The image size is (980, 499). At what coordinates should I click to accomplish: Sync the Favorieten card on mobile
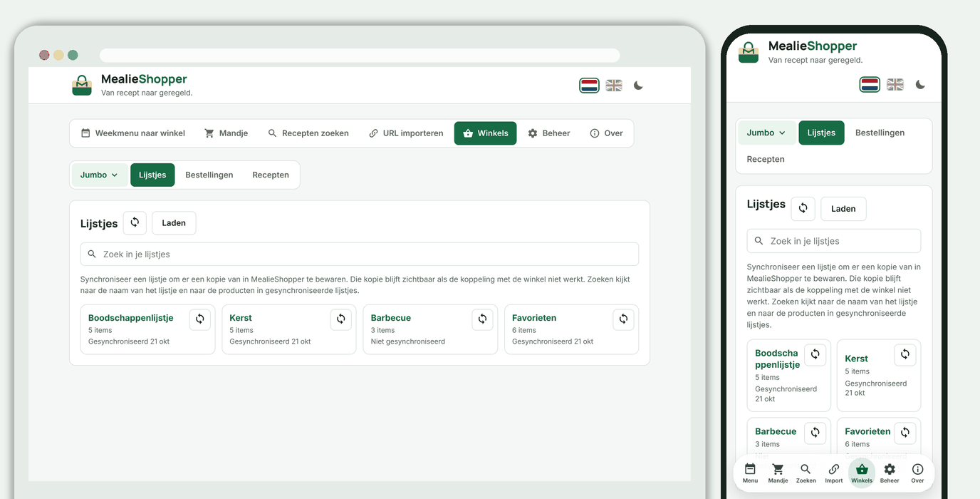905,432
